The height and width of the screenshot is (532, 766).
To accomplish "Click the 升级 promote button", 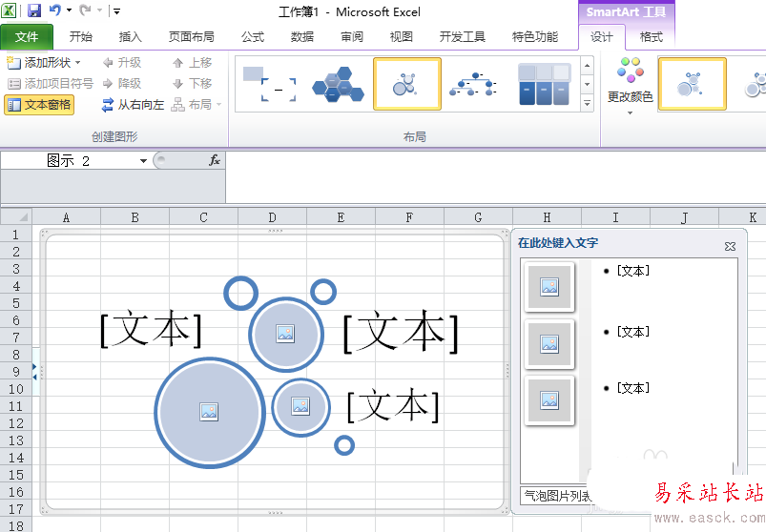I will coord(122,63).
